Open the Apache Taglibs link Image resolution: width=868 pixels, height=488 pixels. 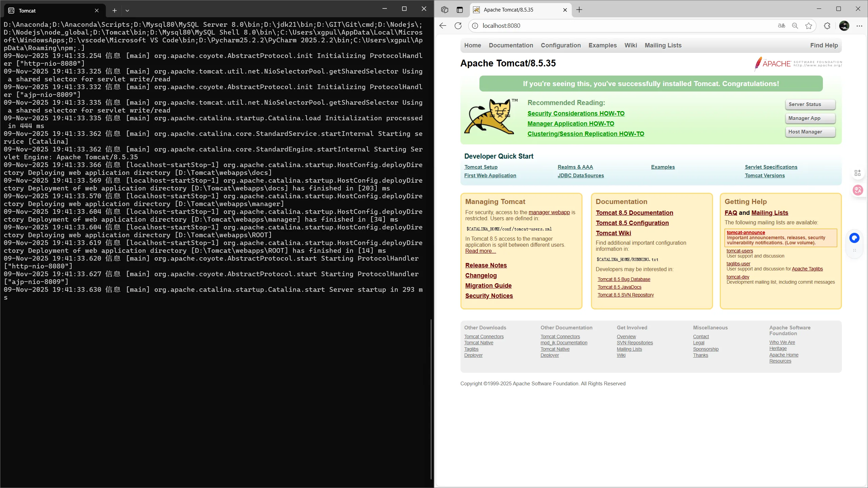click(x=807, y=269)
